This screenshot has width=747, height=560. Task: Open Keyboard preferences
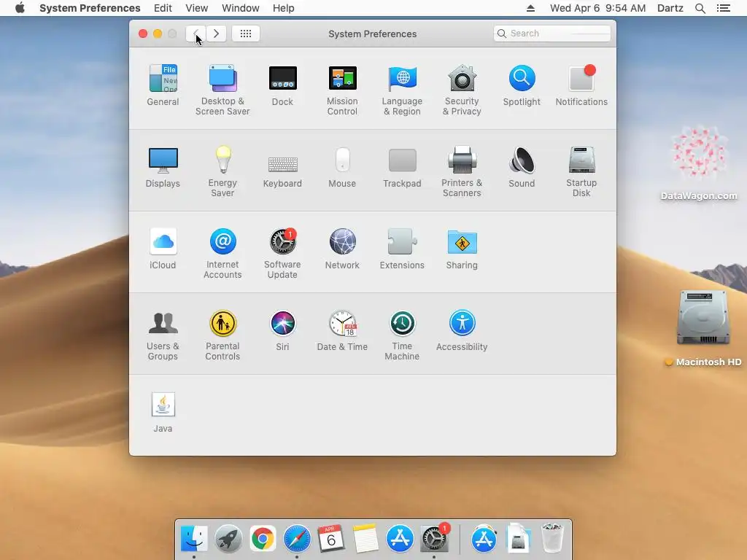pos(282,171)
